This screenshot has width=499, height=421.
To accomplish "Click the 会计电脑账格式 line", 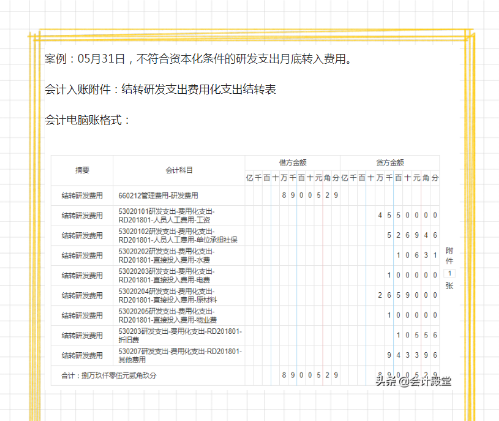I will 87,120.
